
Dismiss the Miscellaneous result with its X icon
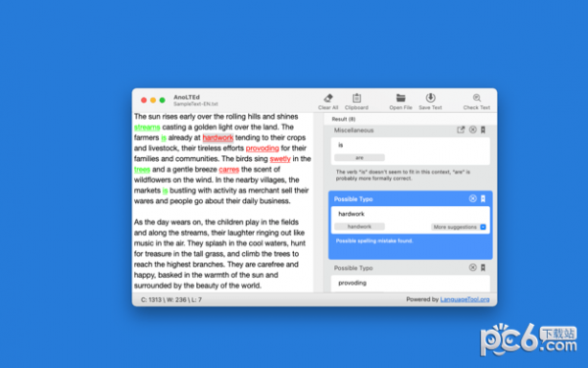coord(472,130)
